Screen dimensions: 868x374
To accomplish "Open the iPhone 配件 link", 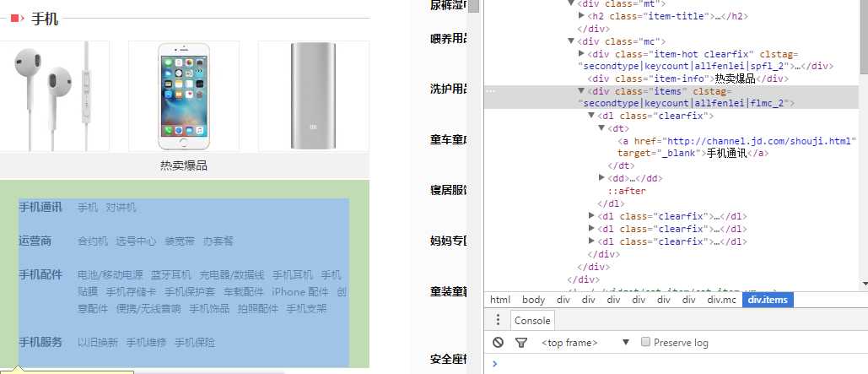I will (300, 292).
